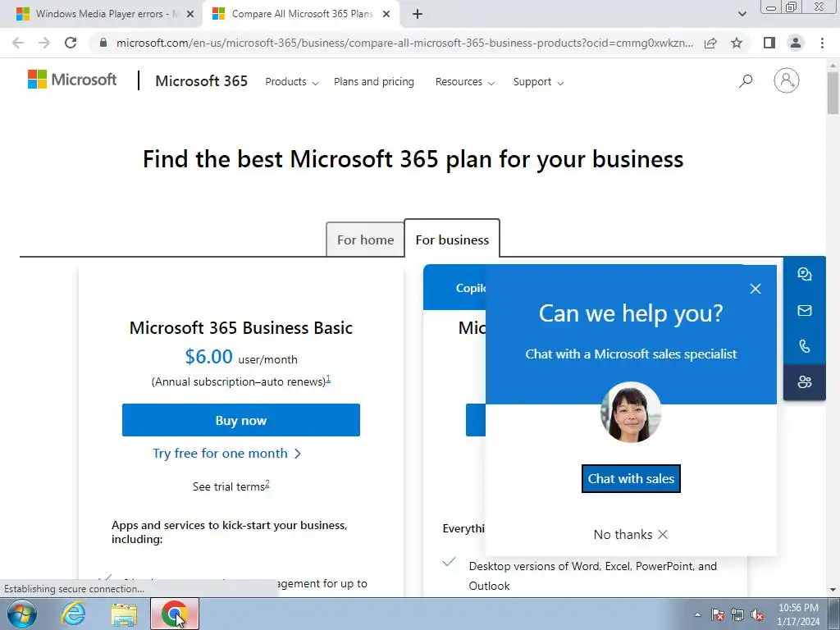The height and width of the screenshot is (630, 840).
Task: Open a new tab
Action: 418,14
